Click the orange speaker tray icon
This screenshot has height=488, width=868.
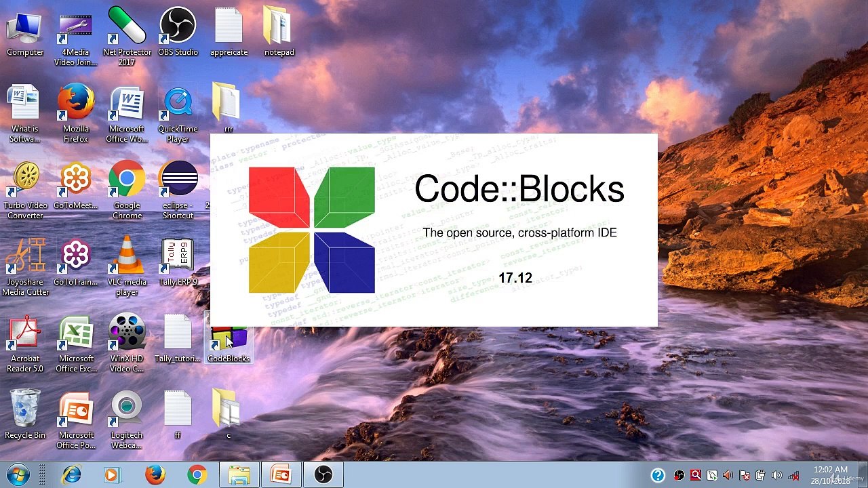(x=728, y=475)
